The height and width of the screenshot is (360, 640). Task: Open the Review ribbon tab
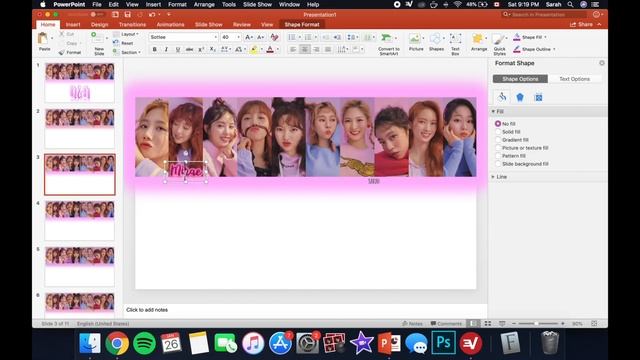(x=242, y=24)
